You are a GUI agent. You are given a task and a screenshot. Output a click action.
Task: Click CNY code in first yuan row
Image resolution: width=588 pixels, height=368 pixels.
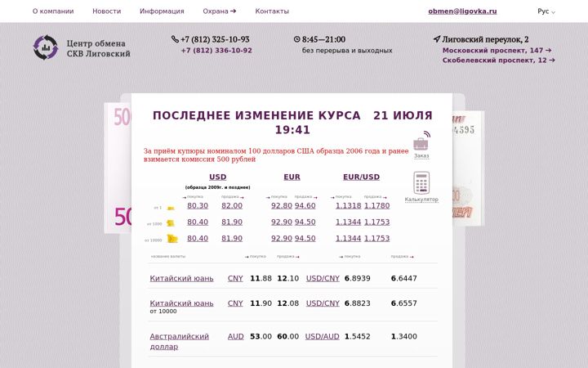point(235,279)
